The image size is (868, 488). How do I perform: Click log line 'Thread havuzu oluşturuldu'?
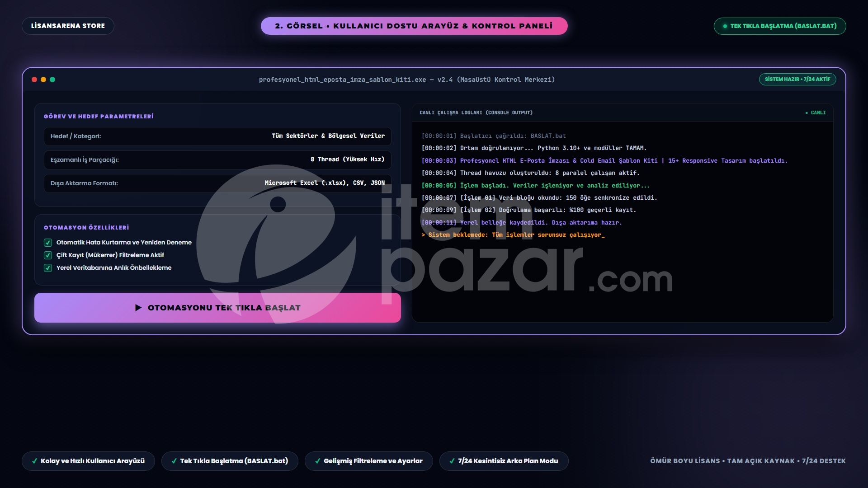tap(530, 173)
